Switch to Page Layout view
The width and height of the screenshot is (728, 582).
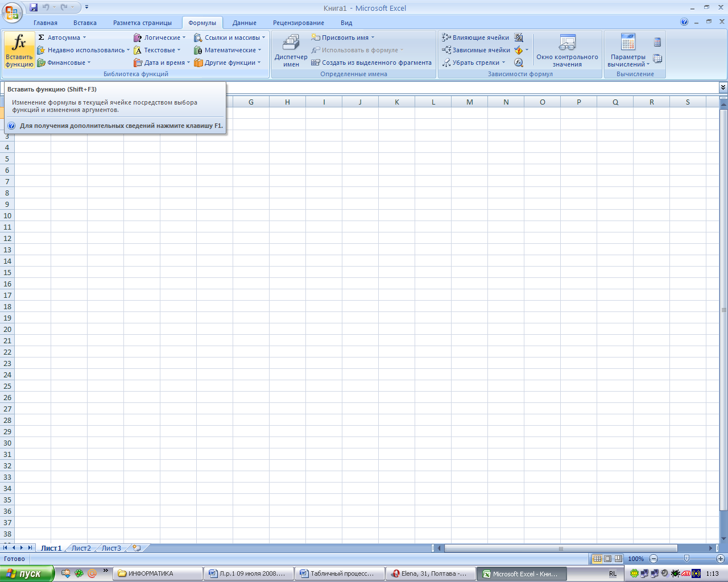click(x=607, y=559)
